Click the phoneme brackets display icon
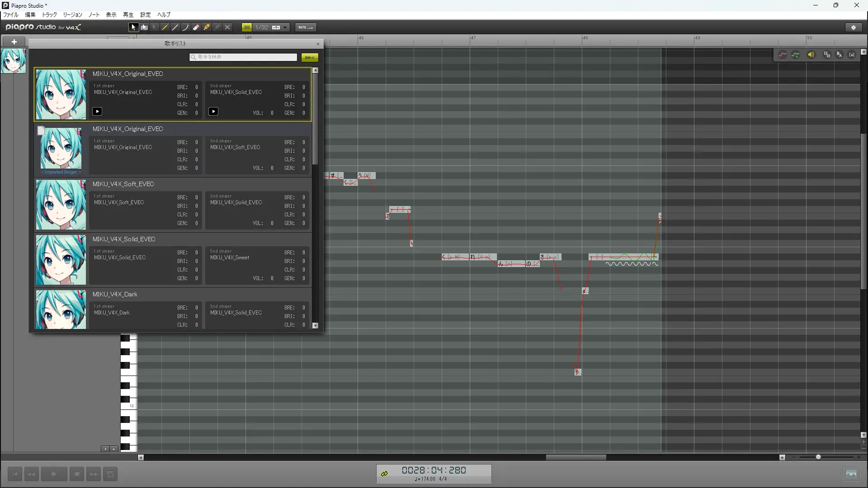Screen dimensions: 868x488 [x=852, y=55]
